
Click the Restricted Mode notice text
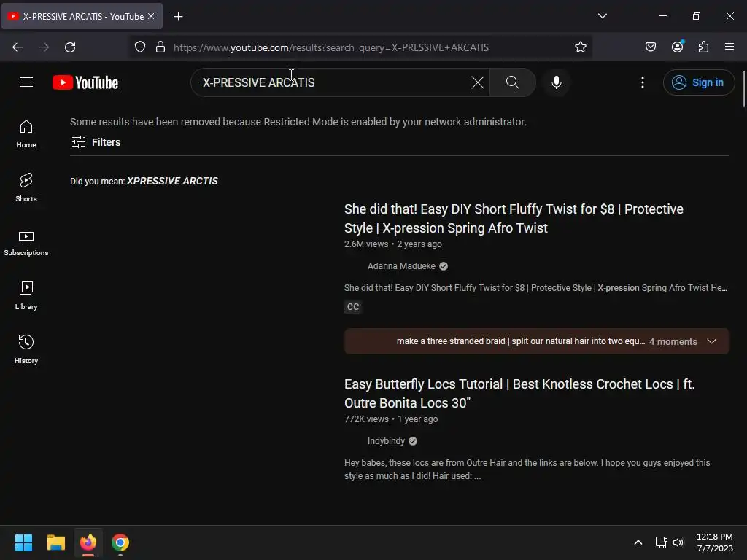[298, 122]
